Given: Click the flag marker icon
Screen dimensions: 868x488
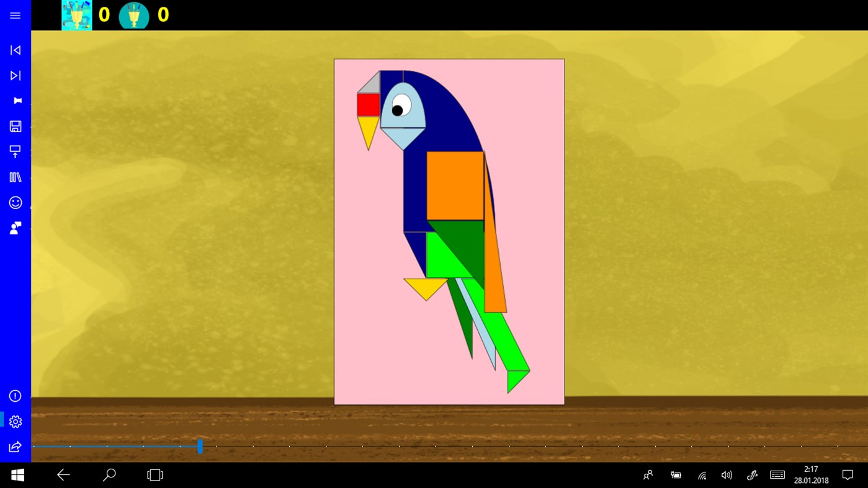Looking at the screenshot, I should click(x=15, y=100).
